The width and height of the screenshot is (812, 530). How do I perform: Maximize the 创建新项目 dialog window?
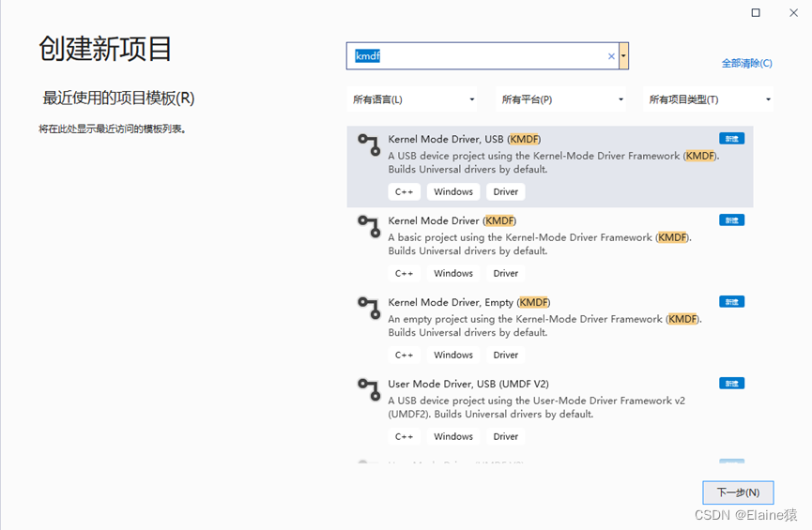[756, 12]
